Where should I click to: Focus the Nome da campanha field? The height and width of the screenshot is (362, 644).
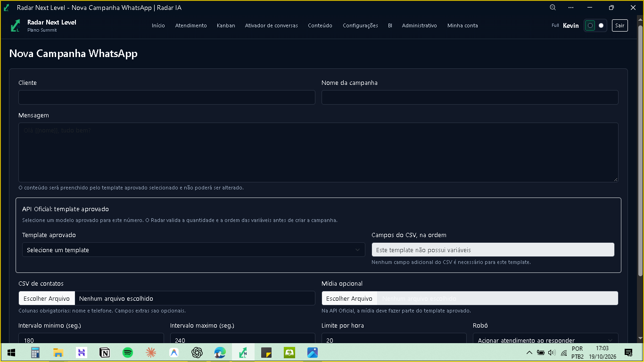point(470,97)
